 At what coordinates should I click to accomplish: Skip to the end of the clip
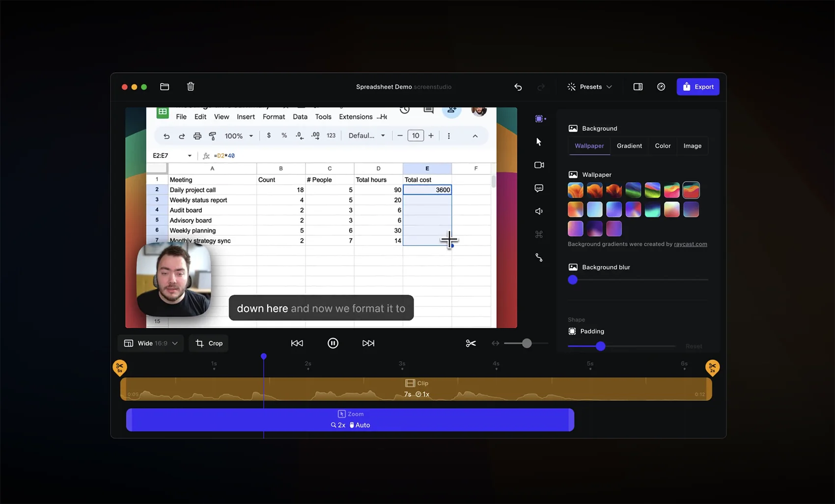pyautogui.click(x=368, y=343)
